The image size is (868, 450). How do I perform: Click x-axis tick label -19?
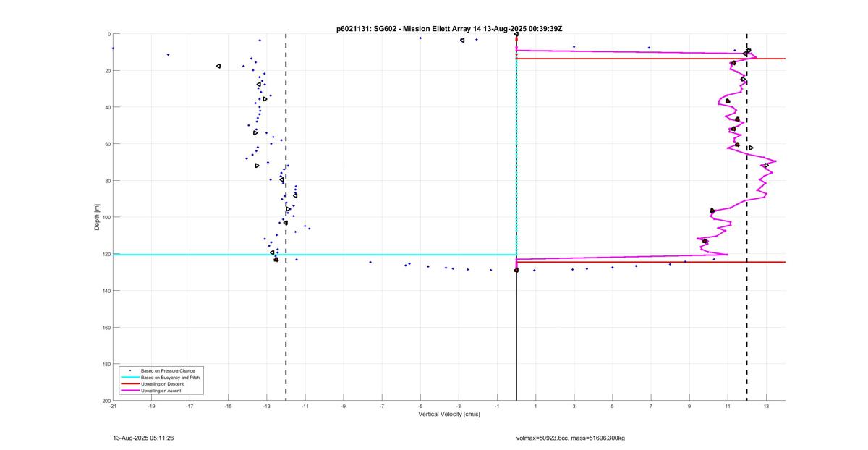pos(151,407)
